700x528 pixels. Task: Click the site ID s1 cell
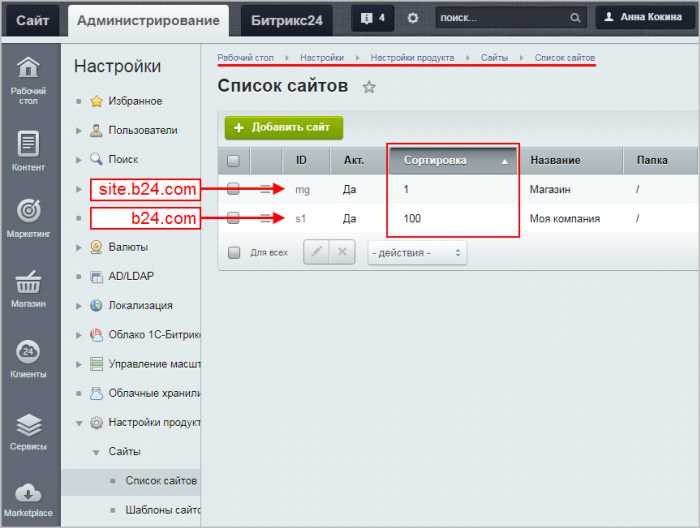(300, 219)
